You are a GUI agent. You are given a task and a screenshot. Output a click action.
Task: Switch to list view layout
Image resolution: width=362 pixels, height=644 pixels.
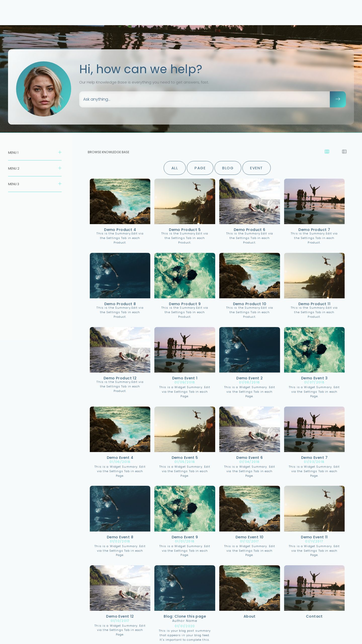click(344, 151)
